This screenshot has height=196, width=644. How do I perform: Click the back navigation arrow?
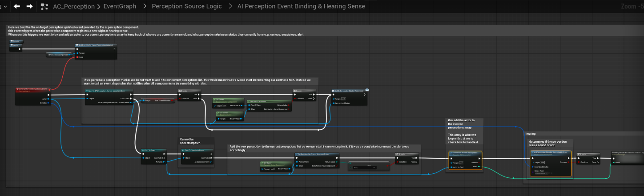coord(17,6)
